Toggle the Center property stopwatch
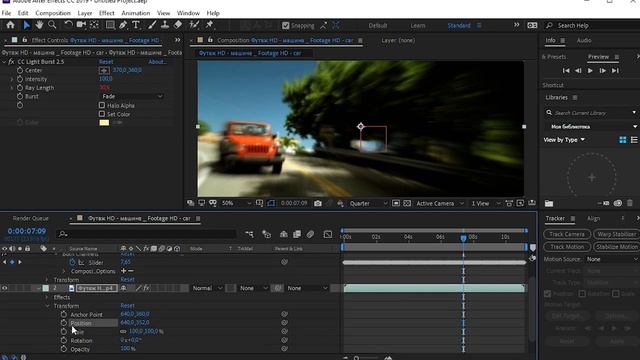Image resolution: width=640 pixels, height=360 pixels. click(20, 70)
